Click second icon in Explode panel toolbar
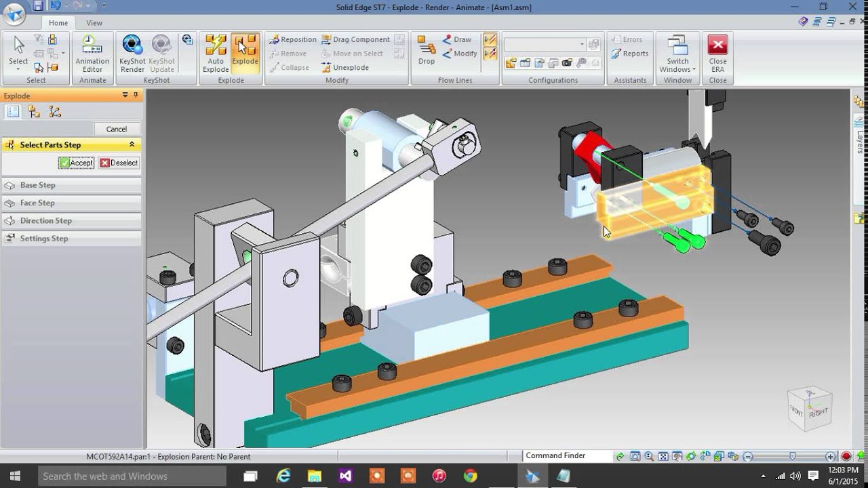Screen dimensions: 868x488 click(34, 112)
